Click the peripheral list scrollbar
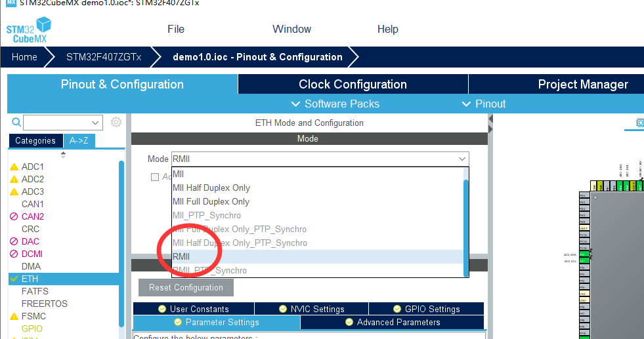This screenshot has width=644, height=339. pyautogui.click(x=121, y=244)
